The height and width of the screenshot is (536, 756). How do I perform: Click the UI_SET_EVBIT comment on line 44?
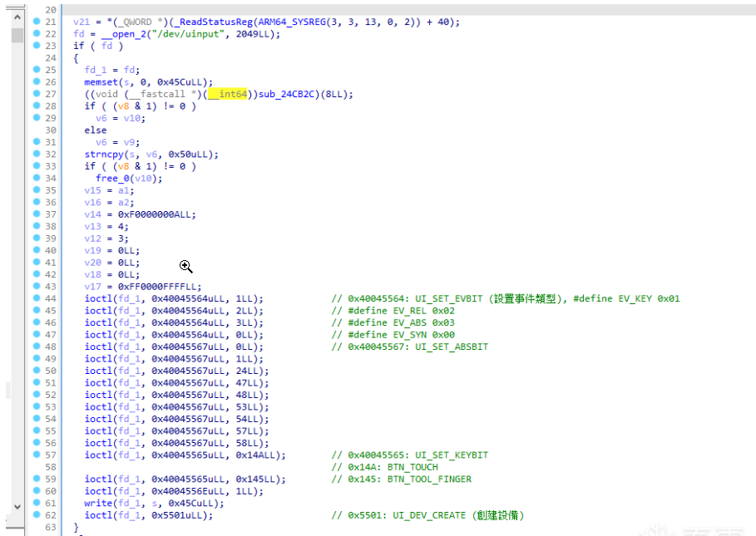[x=506, y=298]
